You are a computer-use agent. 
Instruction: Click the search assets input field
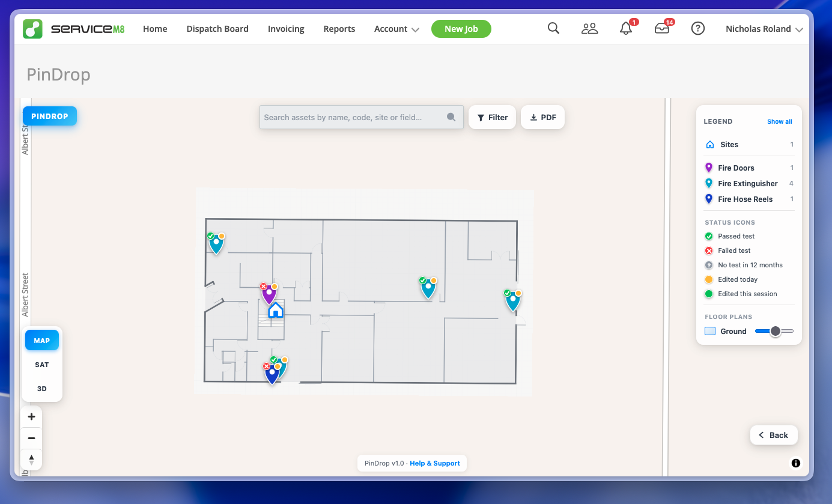point(361,117)
